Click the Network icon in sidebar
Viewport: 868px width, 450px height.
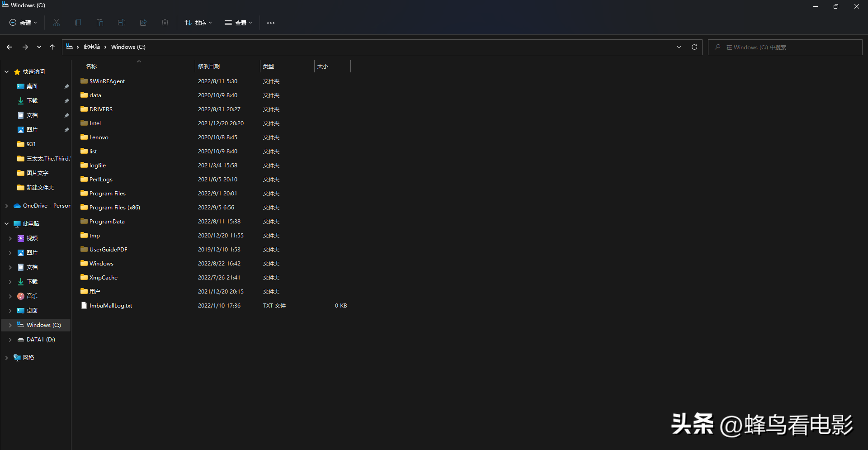[x=17, y=358]
